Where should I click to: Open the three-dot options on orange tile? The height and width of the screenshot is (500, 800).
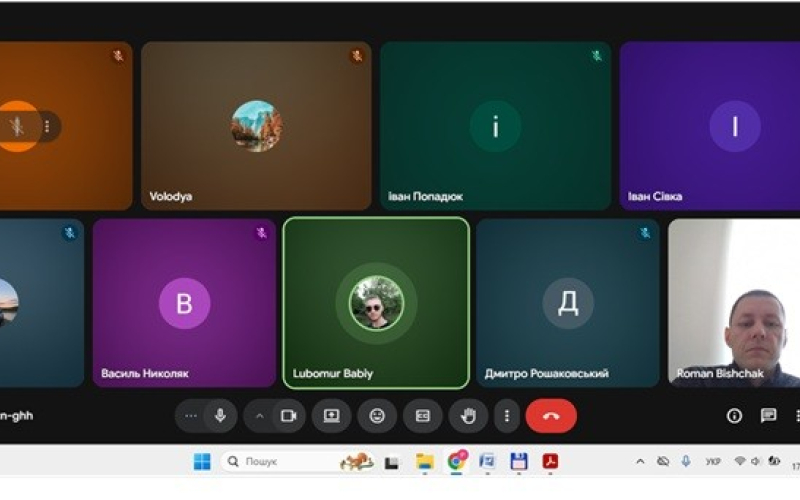pyautogui.click(x=47, y=126)
